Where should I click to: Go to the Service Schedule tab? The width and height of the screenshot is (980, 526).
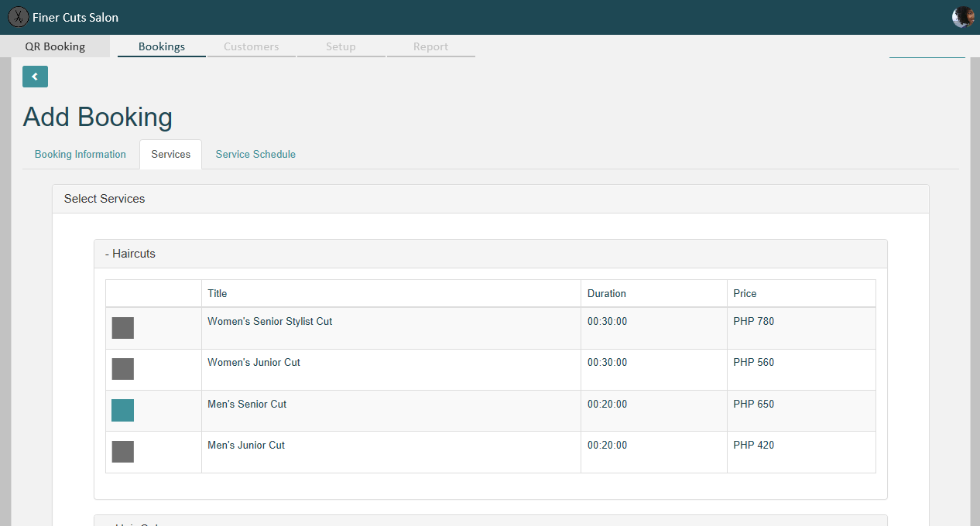(255, 154)
